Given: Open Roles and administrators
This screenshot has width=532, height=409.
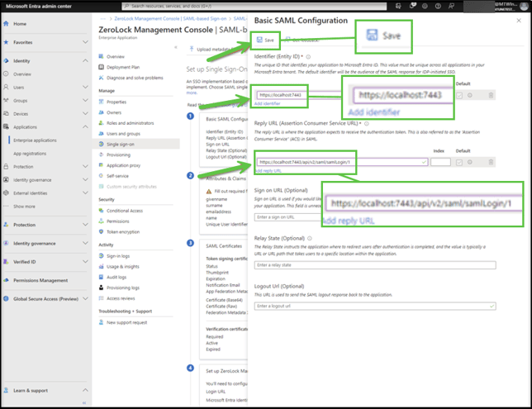Looking at the screenshot, I should click(x=130, y=123).
